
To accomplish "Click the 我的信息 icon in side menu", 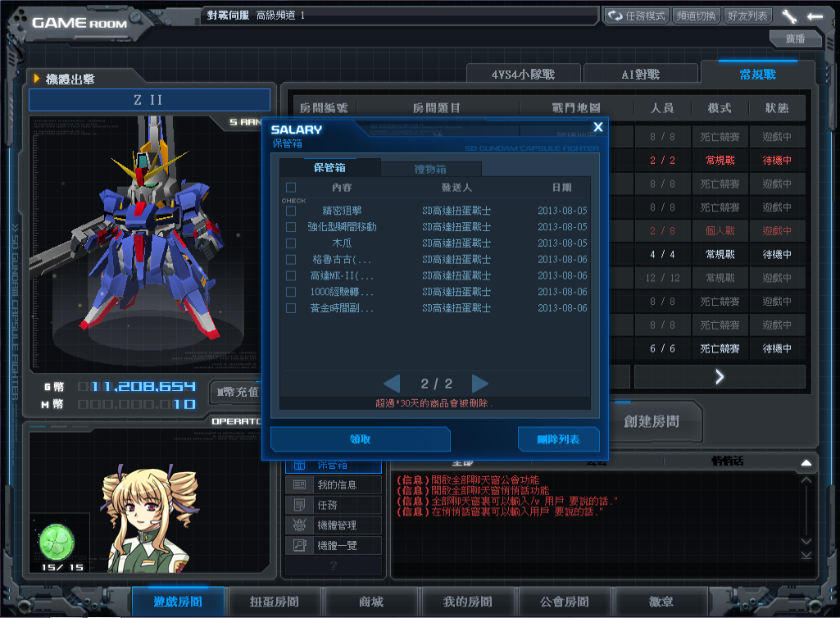I will click(x=299, y=484).
